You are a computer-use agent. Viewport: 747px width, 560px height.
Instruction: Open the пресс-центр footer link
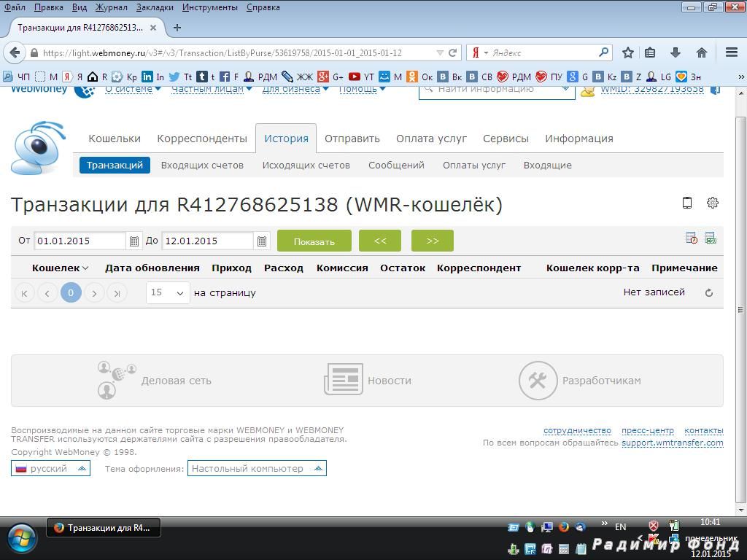[648, 430]
